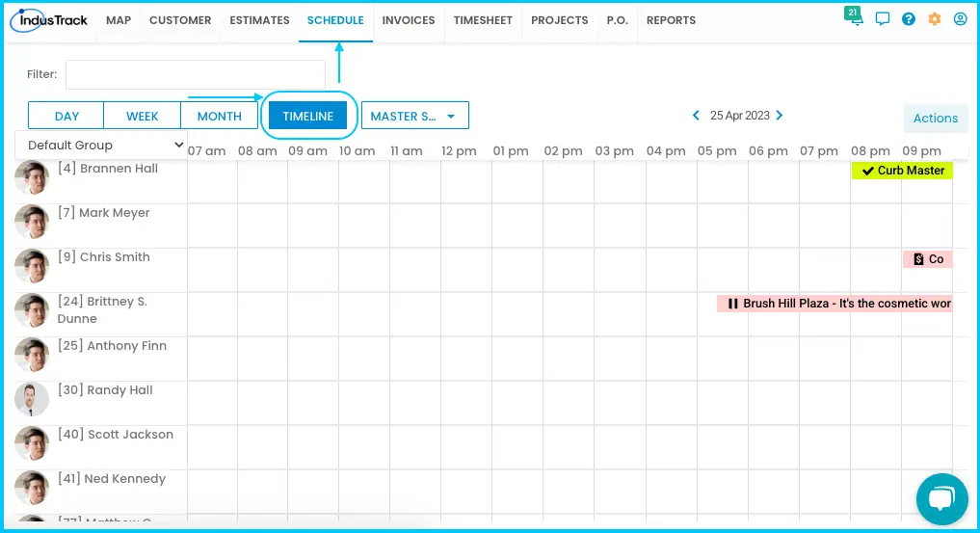The height and width of the screenshot is (533, 980).
Task: Click Ned Kennedy's avatar photo
Action: [32, 488]
